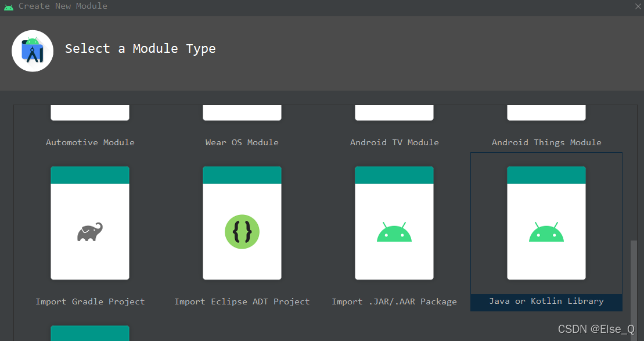Pick the Wear OS Module card thumbnail
The image size is (644, 341).
point(242,113)
